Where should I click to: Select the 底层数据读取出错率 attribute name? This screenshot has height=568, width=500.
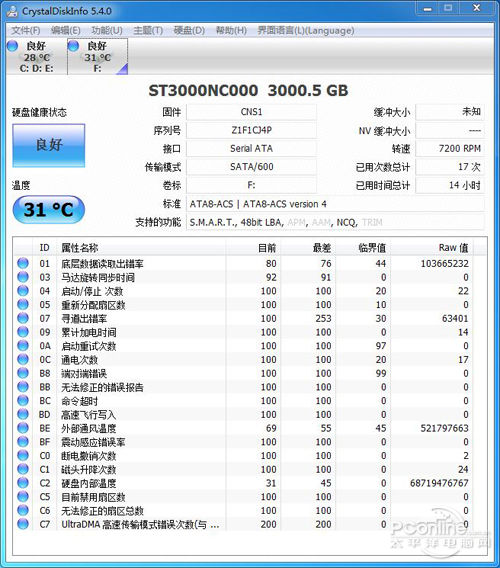[102, 263]
